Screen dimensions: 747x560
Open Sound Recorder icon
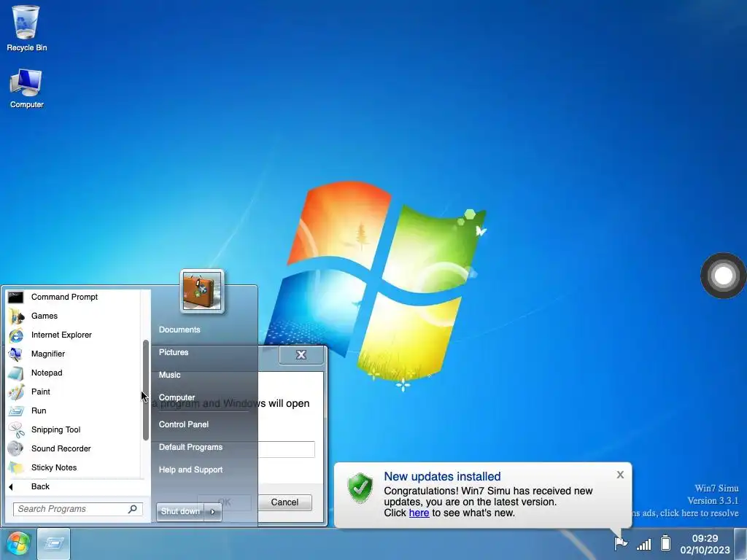[16, 448]
